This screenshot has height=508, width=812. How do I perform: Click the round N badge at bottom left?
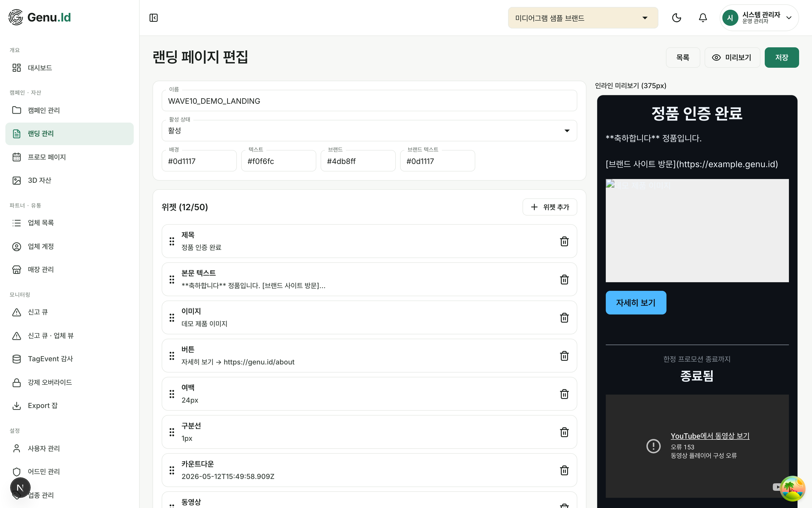(20, 488)
